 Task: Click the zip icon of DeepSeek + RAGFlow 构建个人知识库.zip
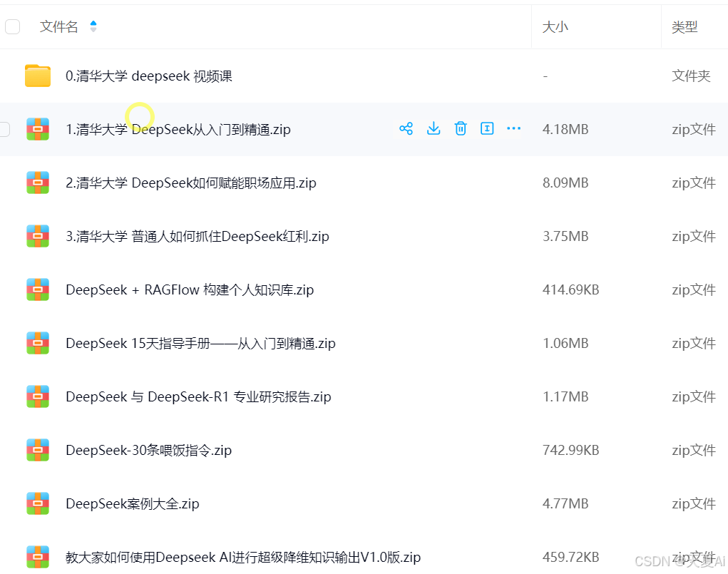click(38, 289)
